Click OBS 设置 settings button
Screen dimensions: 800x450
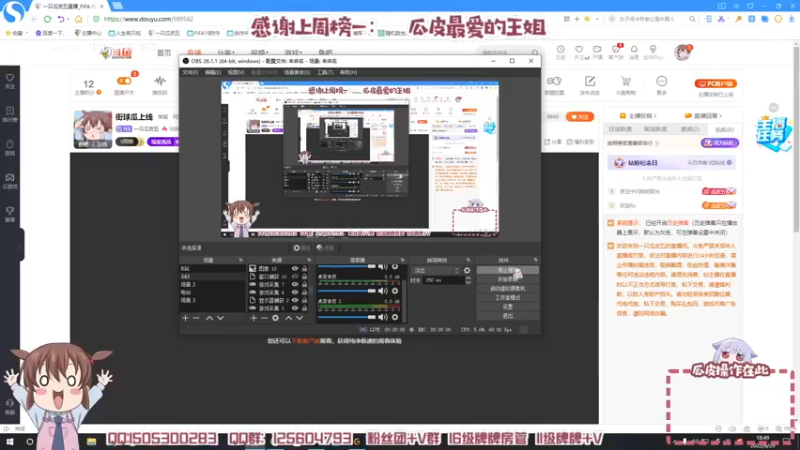508,307
